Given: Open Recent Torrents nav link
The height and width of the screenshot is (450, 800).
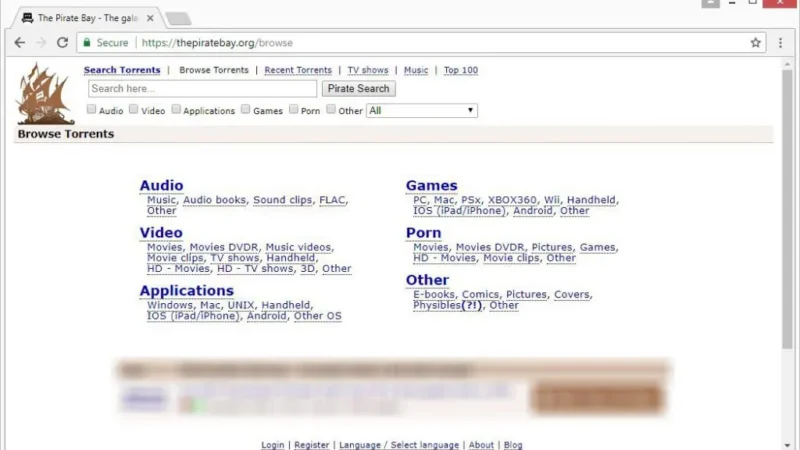Looking at the screenshot, I should (x=298, y=70).
